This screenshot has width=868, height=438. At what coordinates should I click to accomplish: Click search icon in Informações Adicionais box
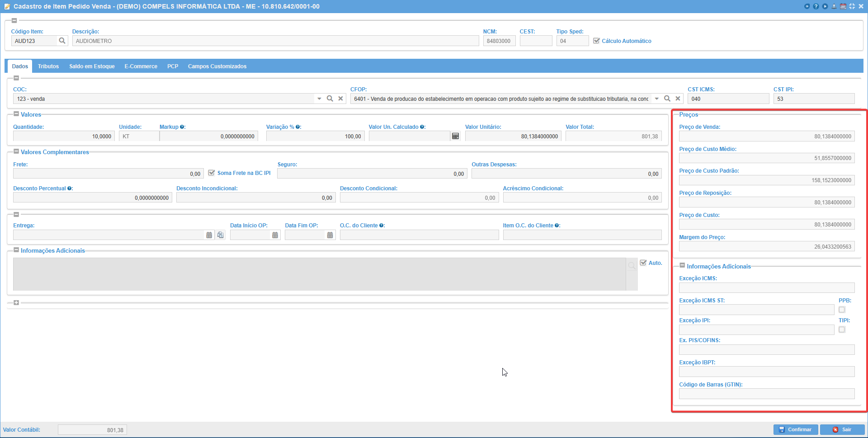[x=632, y=266]
